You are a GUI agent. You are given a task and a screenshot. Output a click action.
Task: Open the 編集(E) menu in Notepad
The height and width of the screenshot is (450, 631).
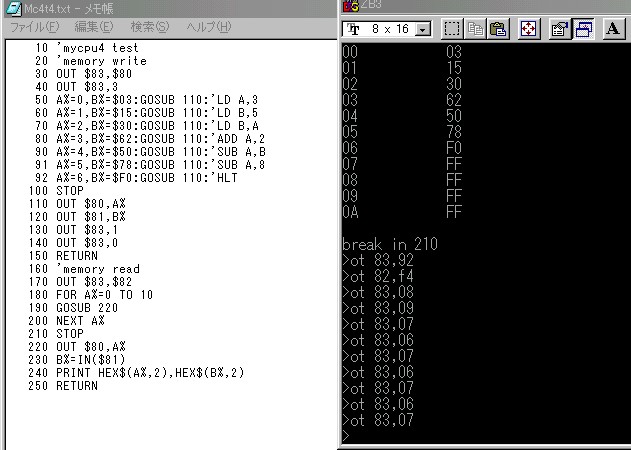[94, 27]
